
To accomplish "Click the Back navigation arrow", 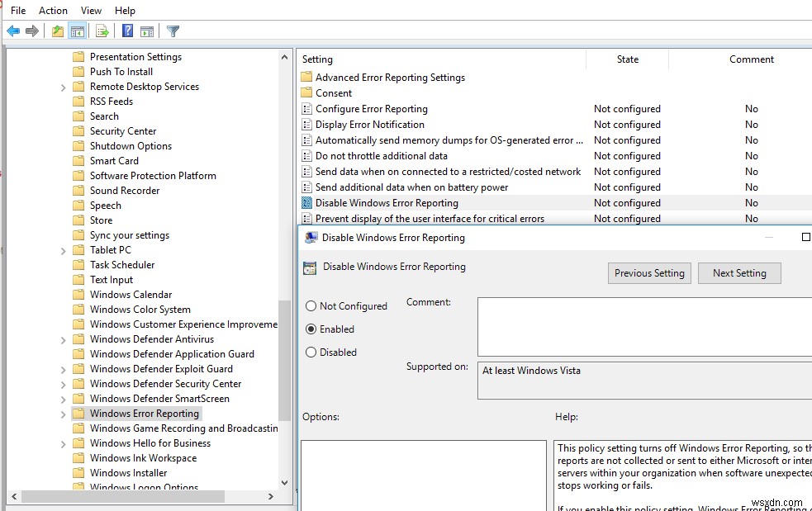I will point(13,31).
